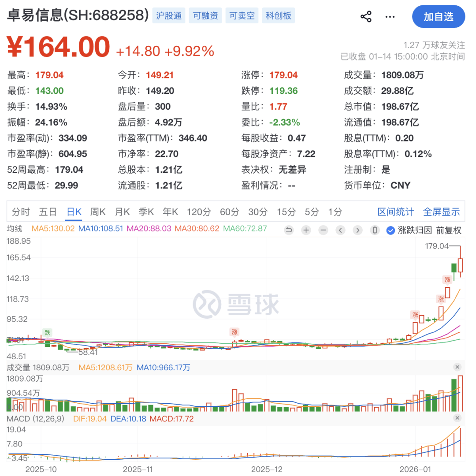Close the MACD indicator panel
The image size is (476, 476).
coord(457,417)
